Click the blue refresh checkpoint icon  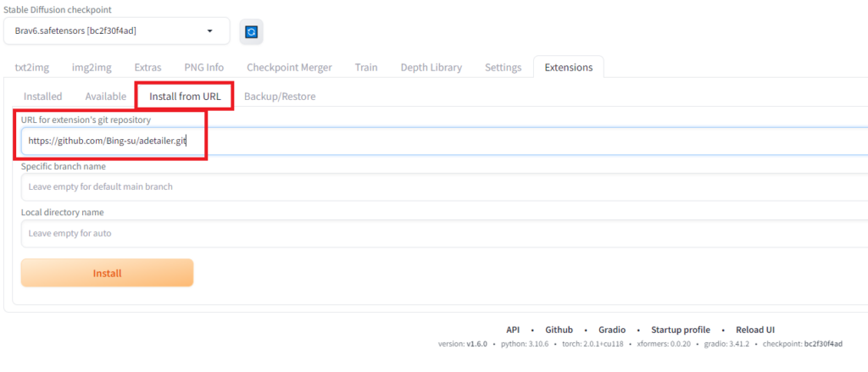coord(251,32)
